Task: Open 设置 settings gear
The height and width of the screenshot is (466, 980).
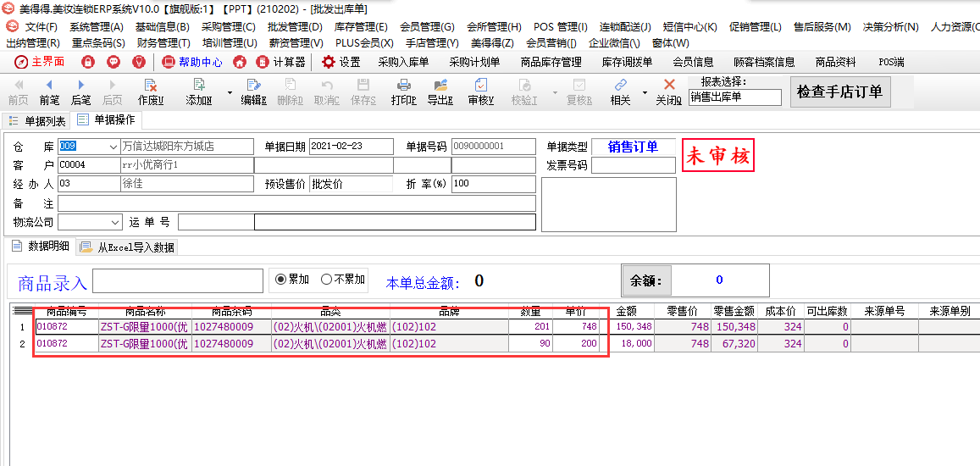Action: pos(341,62)
